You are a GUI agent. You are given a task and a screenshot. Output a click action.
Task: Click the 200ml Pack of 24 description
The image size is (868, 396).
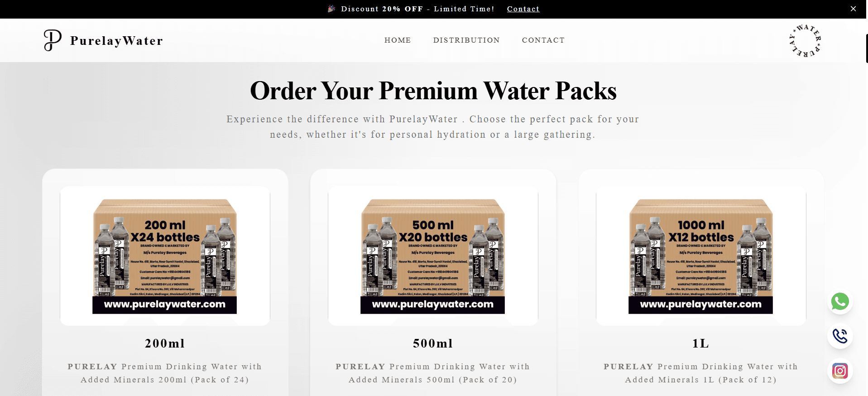point(165,373)
